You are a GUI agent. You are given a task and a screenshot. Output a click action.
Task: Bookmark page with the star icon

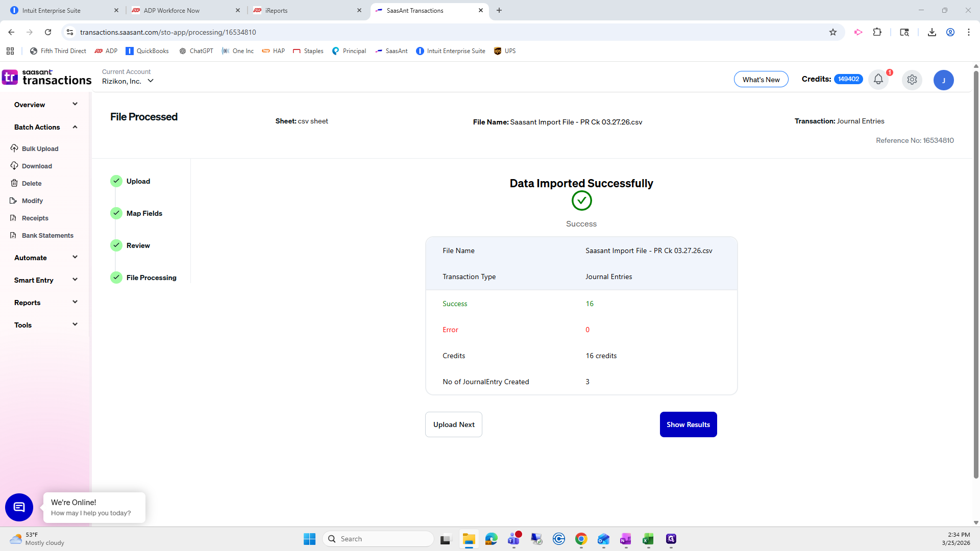833,32
